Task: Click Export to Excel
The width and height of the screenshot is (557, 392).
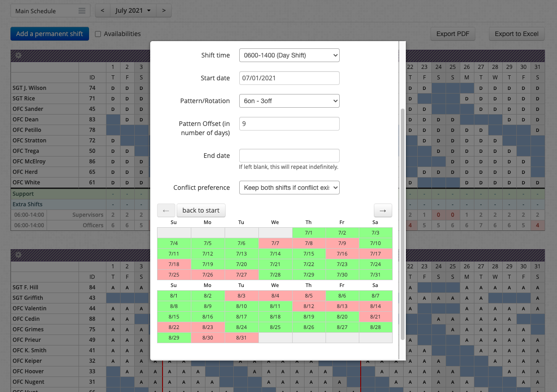Action: point(516,34)
